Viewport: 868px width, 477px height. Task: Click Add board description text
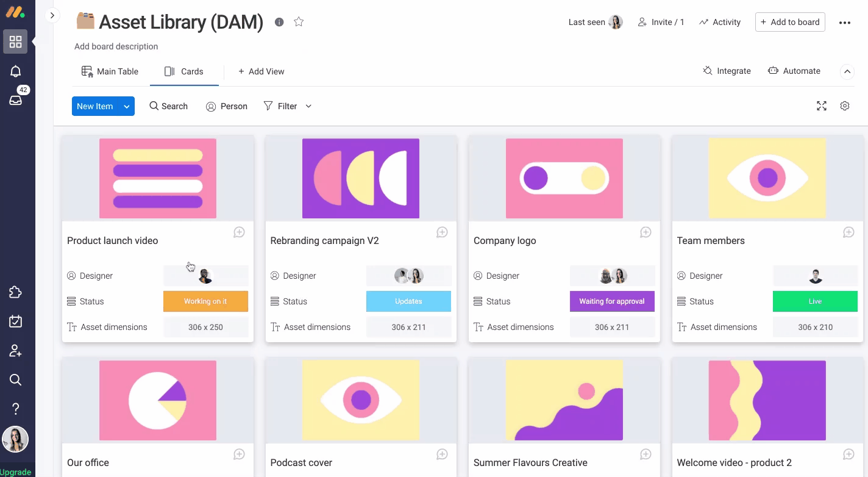(116, 46)
